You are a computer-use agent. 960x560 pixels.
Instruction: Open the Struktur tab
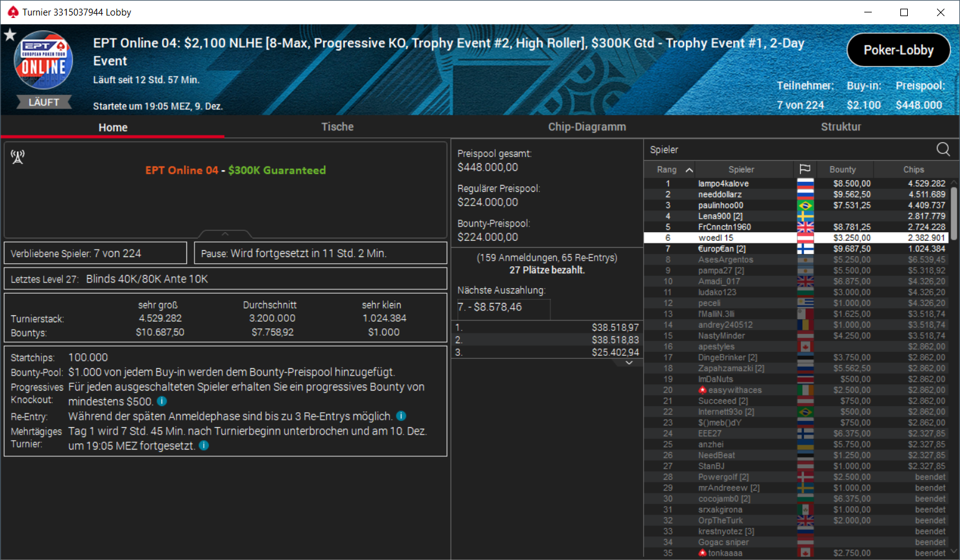point(841,127)
